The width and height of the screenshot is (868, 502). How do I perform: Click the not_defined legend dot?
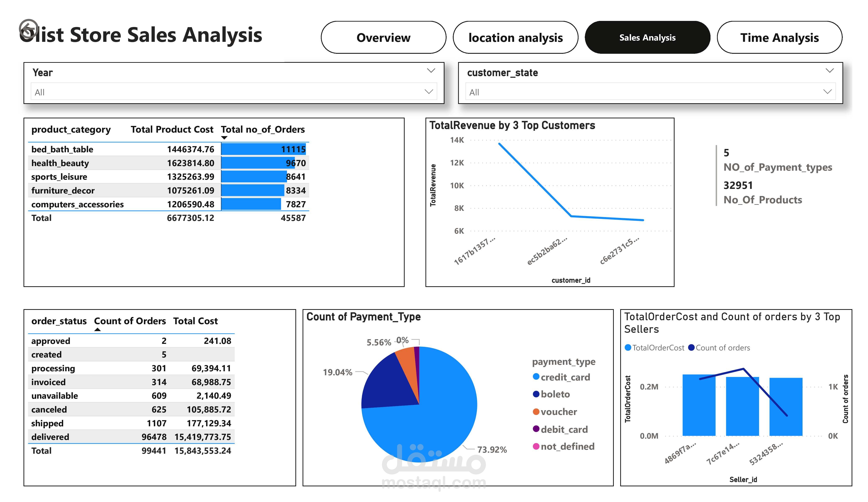(x=536, y=446)
